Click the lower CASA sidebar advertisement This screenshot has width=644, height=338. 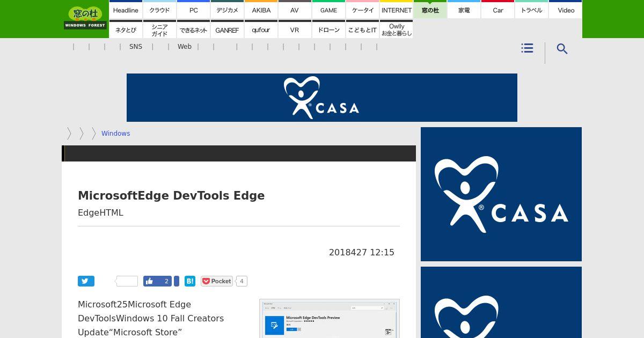(501, 302)
